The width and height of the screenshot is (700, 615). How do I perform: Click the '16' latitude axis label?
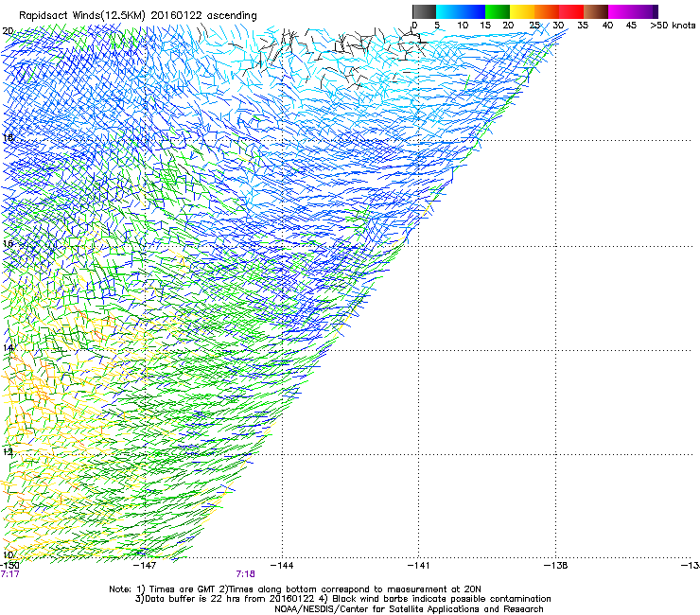(8, 244)
